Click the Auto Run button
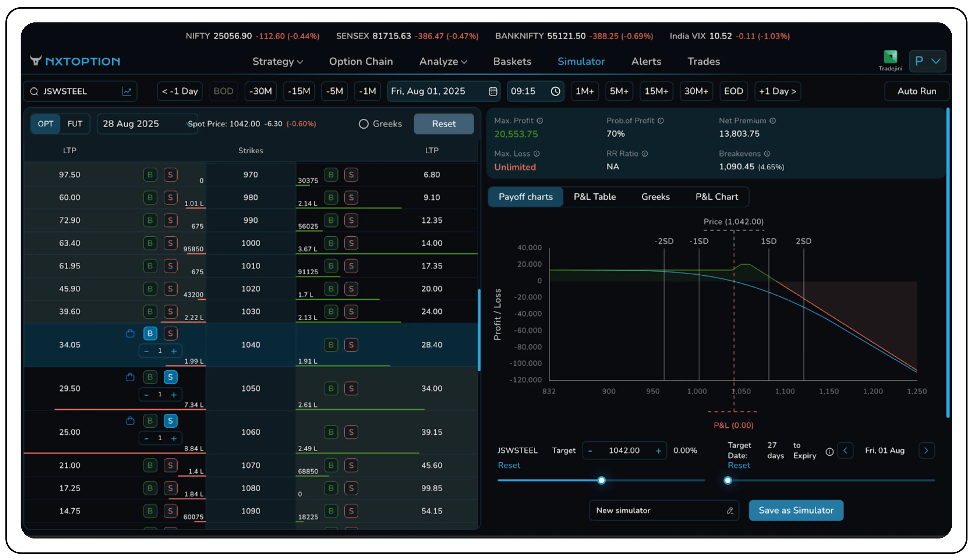The height and width of the screenshot is (560, 971). click(916, 91)
